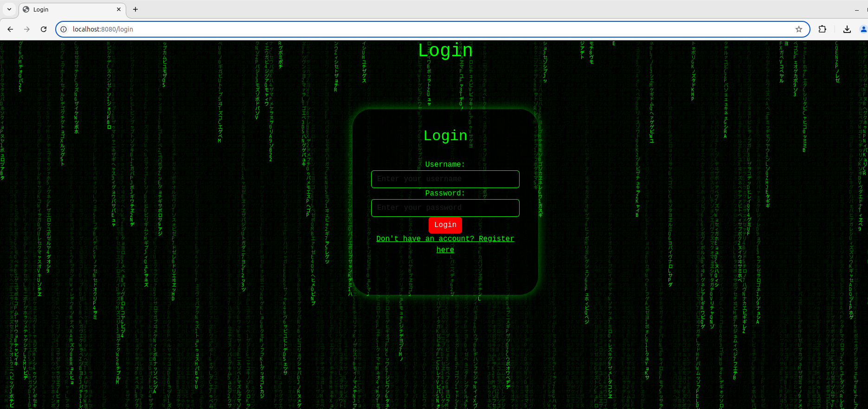Bookmark this page with the star
Screen dimensions: 868x409
click(799, 29)
